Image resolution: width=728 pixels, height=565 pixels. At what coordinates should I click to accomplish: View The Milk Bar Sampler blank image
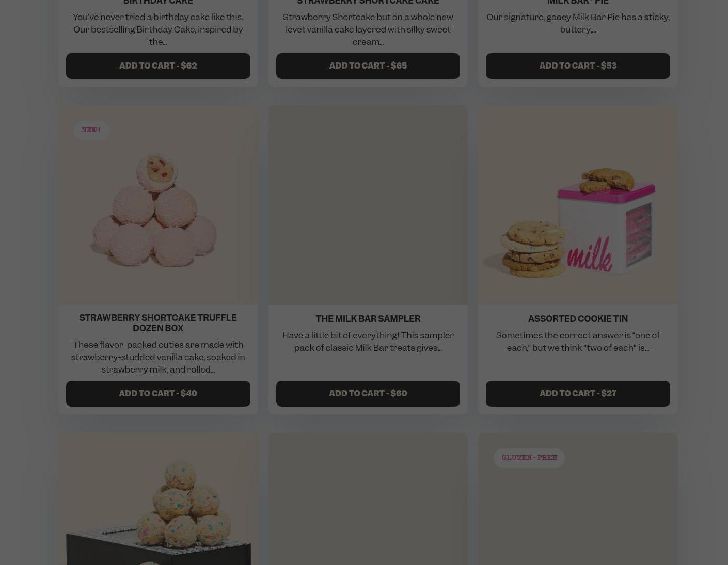click(368, 205)
